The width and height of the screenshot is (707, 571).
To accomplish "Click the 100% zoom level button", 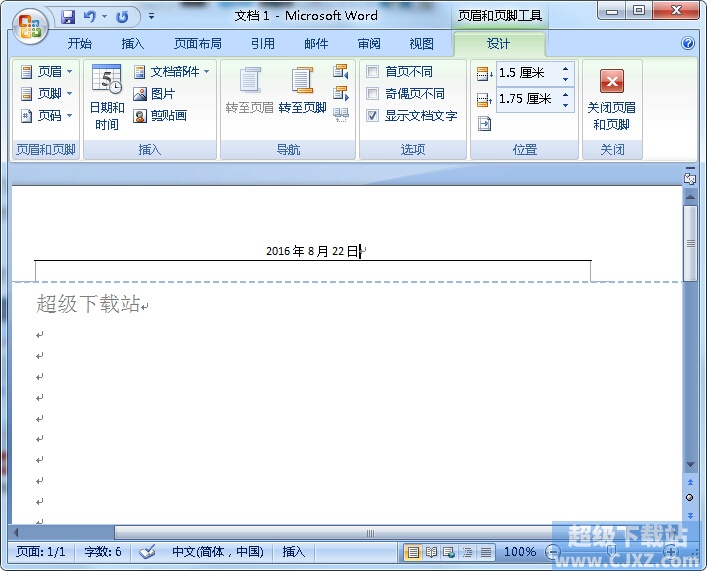I will [x=519, y=552].
